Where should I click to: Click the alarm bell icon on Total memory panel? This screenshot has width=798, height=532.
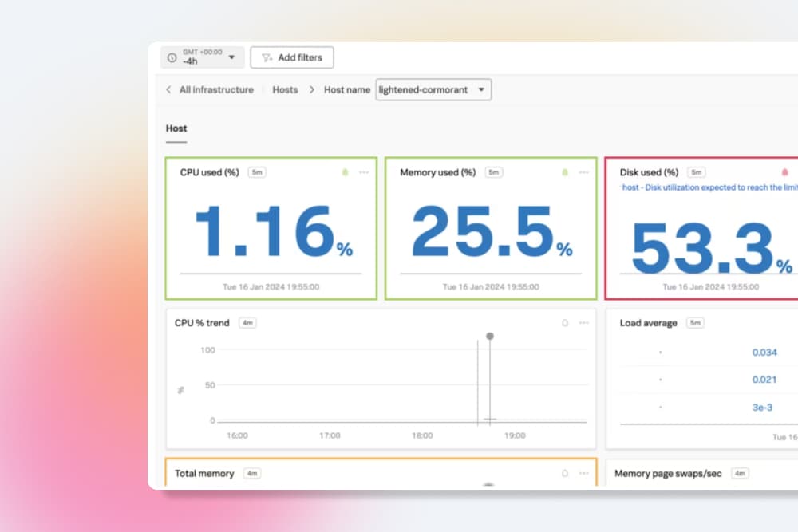[565, 472]
